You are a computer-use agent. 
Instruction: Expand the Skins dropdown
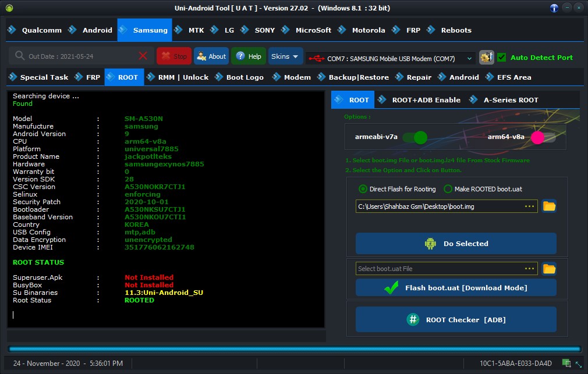(x=285, y=56)
